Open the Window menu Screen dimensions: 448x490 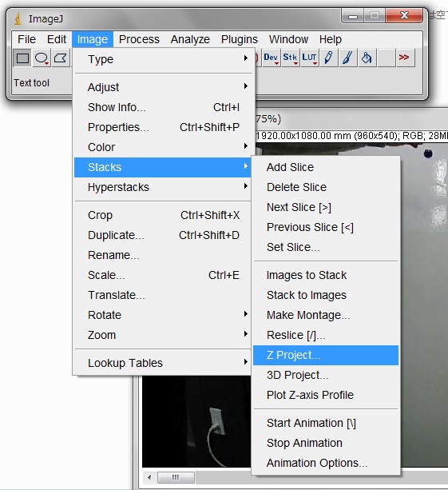288,39
